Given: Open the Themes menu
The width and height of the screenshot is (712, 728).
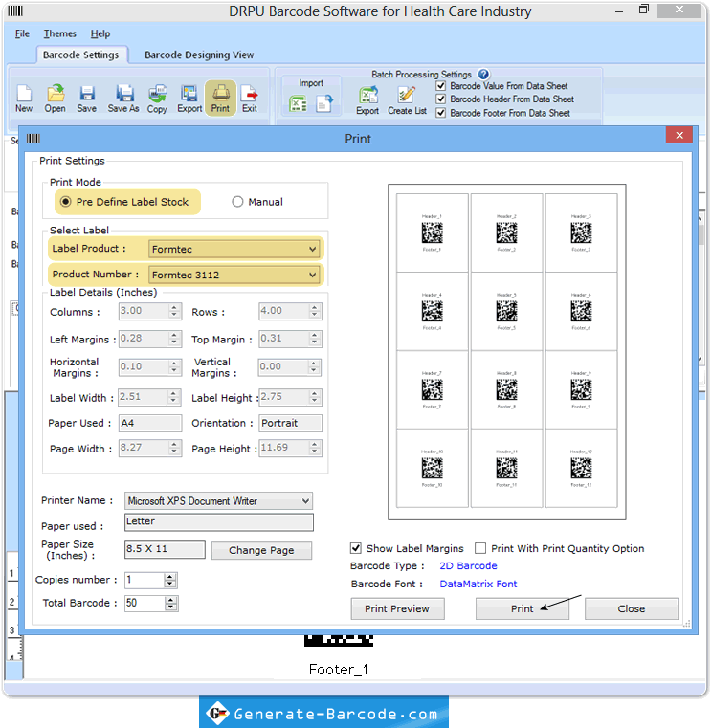Looking at the screenshot, I should [60, 33].
